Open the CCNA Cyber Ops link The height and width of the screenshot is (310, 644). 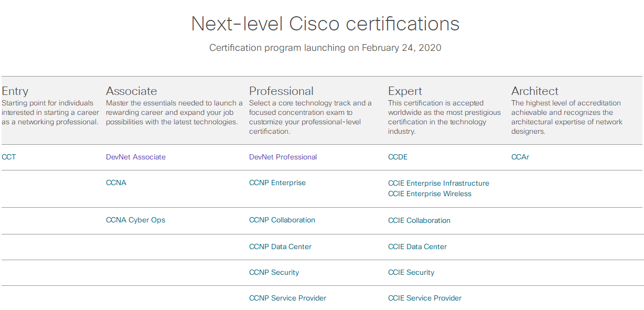(135, 220)
